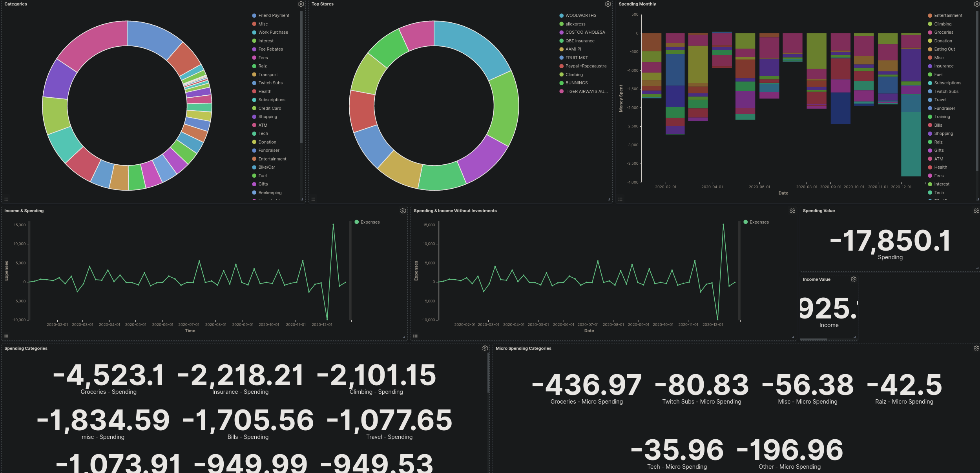Image resolution: width=980 pixels, height=473 pixels.
Task: Open Income Value panel gear icon
Action: click(x=853, y=279)
